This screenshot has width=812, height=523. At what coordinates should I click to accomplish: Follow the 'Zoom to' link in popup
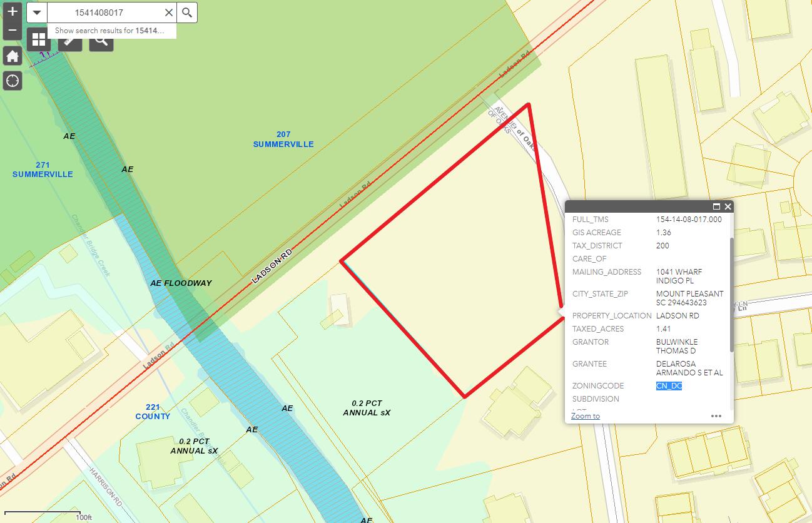(586, 416)
